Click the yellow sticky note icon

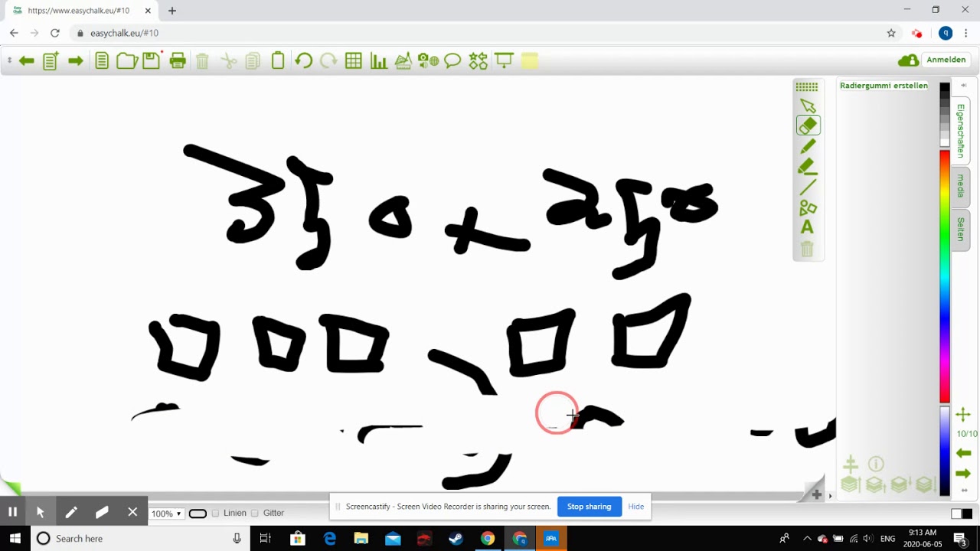click(x=529, y=60)
